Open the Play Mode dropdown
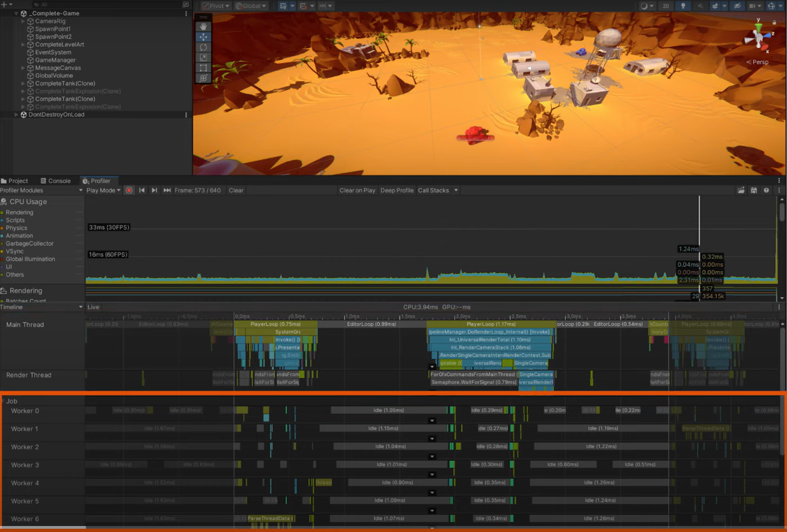This screenshot has height=532, width=787. [x=103, y=190]
